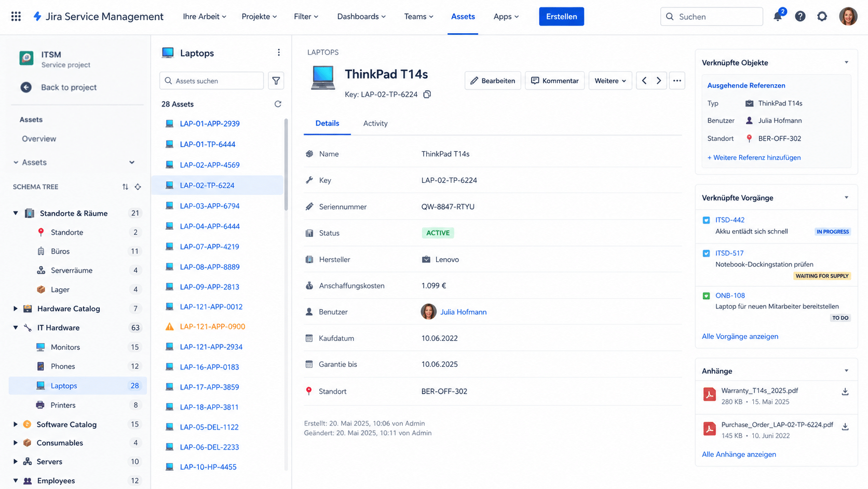Collapse the Verknüpfte Vorgänge panel

[x=846, y=197]
